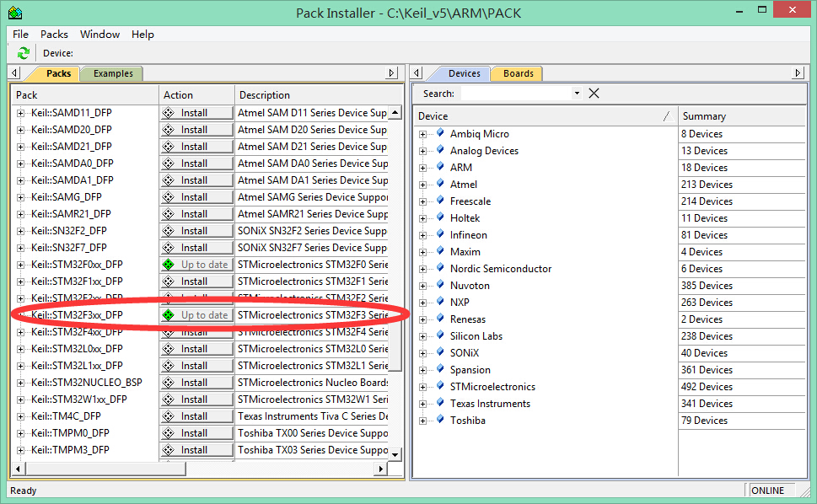Screen dimensions: 817x504
Task: Select the '492 Devices' summary cell
Action: 741,387
